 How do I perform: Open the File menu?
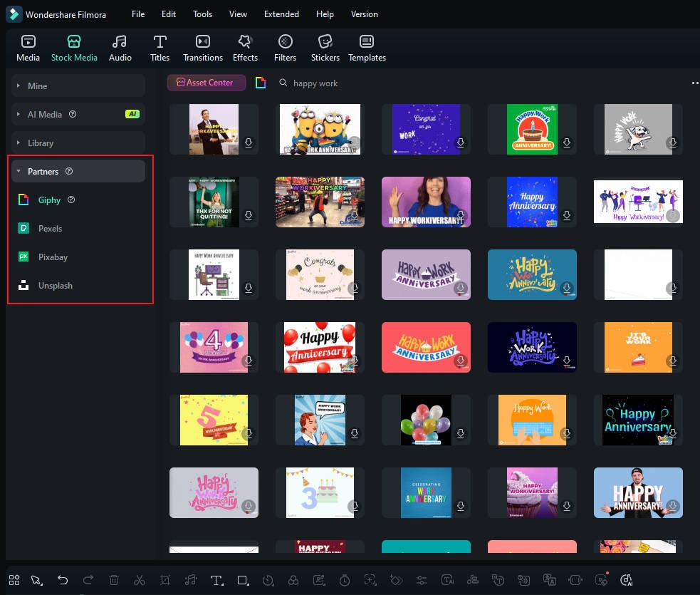137,14
